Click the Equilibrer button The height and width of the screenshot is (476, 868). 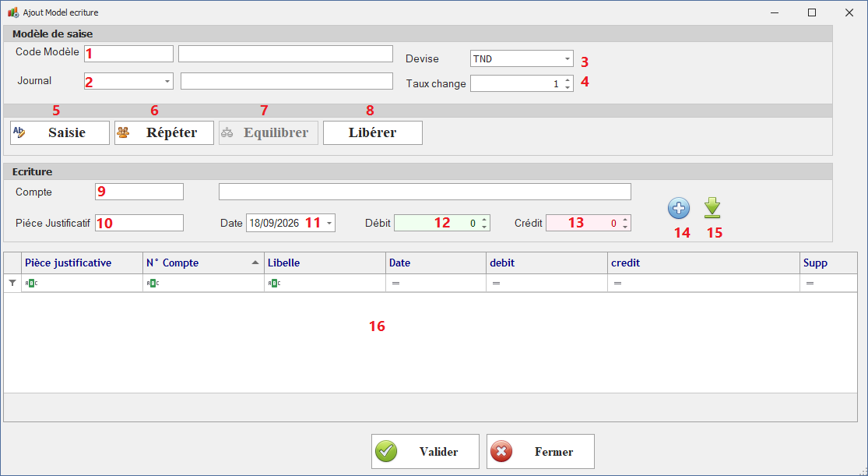point(269,133)
